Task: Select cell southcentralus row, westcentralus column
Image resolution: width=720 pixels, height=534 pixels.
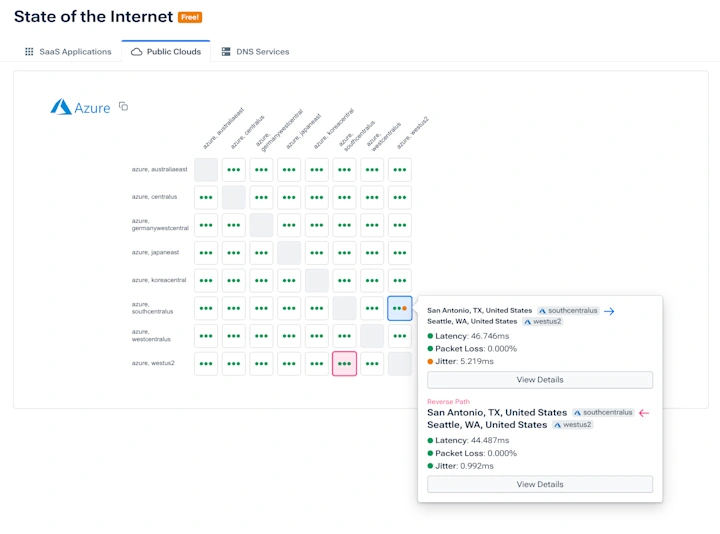Action: pos(372,308)
